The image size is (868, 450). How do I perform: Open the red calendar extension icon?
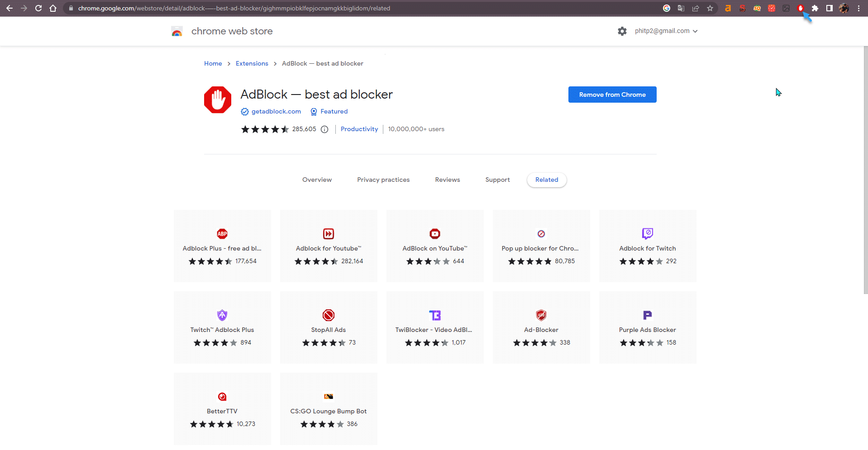coord(772,8)
